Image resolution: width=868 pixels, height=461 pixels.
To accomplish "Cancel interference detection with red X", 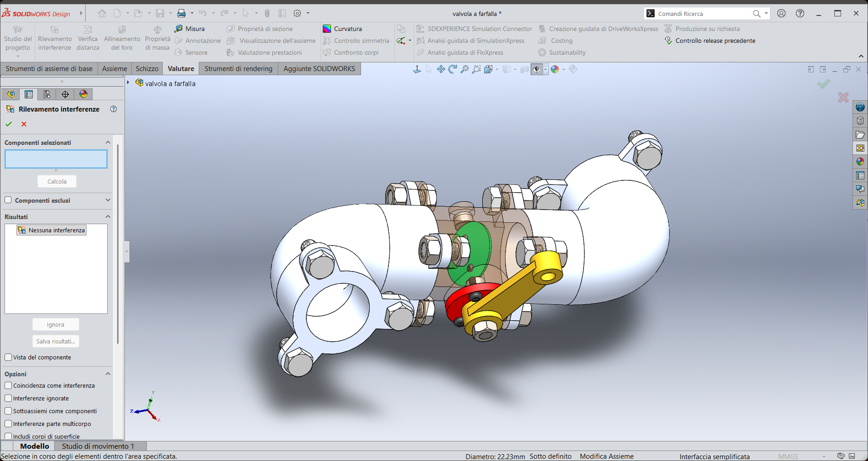I will tap(24, 124).
